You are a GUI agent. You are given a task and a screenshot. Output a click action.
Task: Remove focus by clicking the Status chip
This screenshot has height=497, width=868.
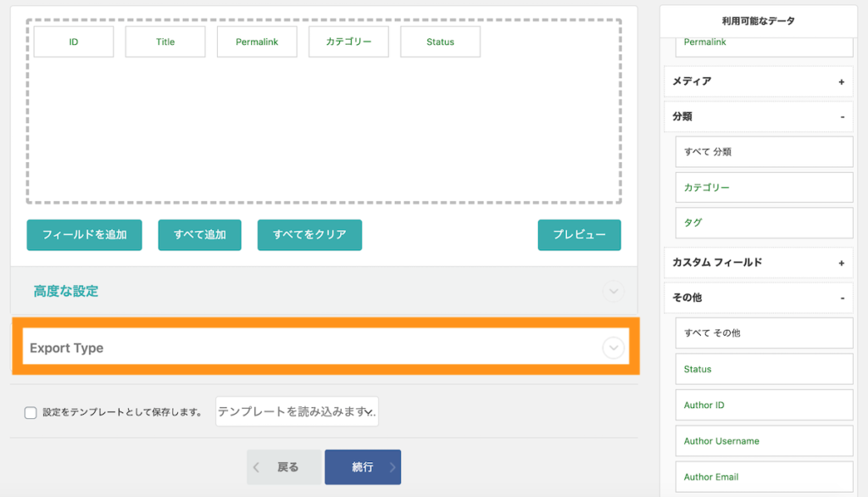click(x=440, y=41)
